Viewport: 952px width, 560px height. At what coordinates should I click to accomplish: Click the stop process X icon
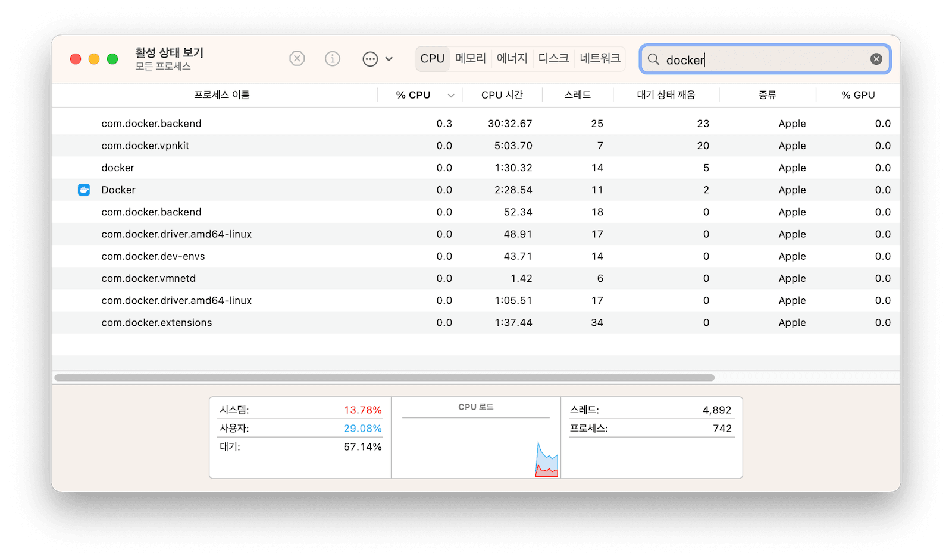(x=297, y=58)
